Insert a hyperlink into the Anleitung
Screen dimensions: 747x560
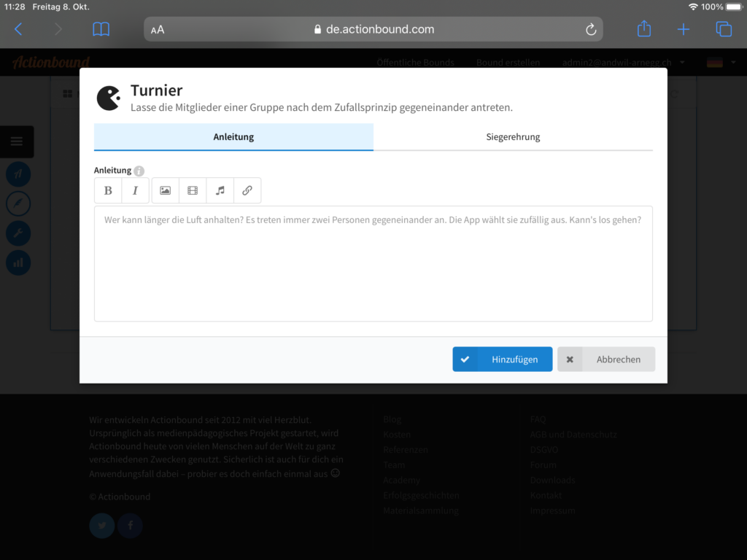coord(247,190)
